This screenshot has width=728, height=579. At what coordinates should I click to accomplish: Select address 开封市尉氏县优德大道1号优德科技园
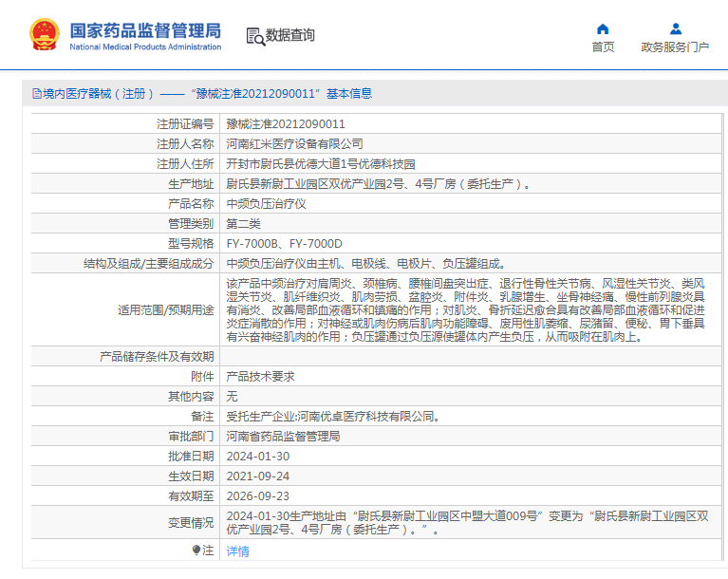click(321, 164)
